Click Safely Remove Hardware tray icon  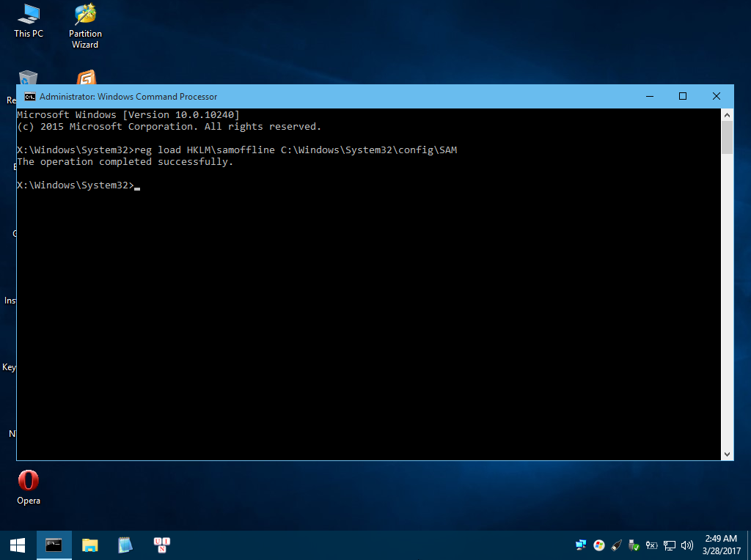[x=634, y=545]
